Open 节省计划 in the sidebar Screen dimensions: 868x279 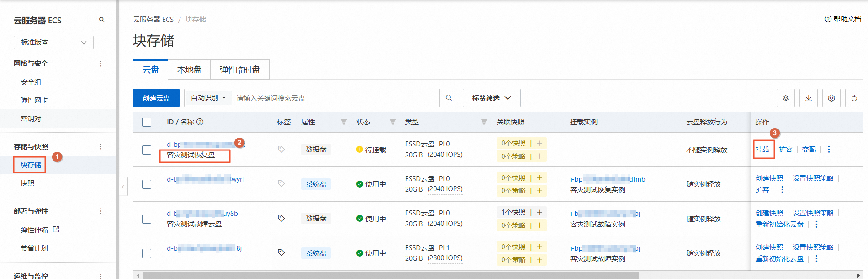coord(34,248)
